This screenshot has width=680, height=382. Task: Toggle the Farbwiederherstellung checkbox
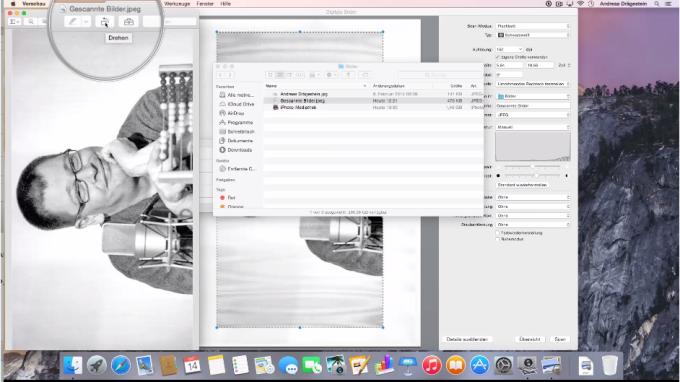498,233
